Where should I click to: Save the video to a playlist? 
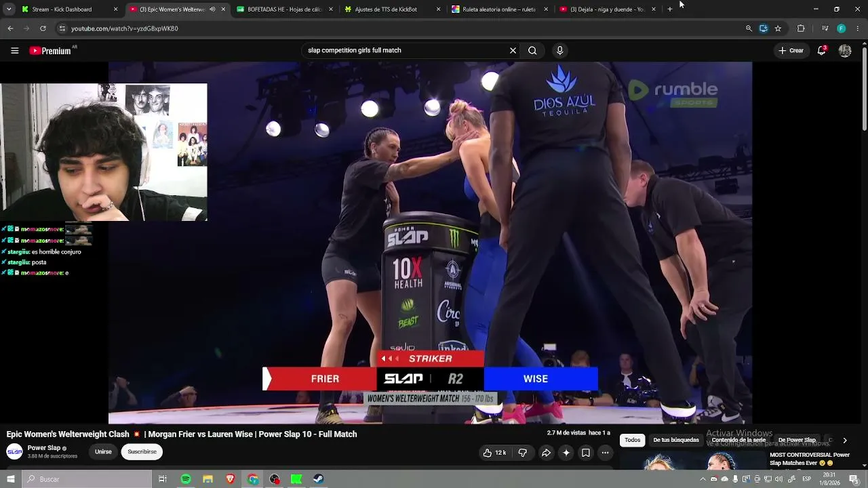point(586,453)
